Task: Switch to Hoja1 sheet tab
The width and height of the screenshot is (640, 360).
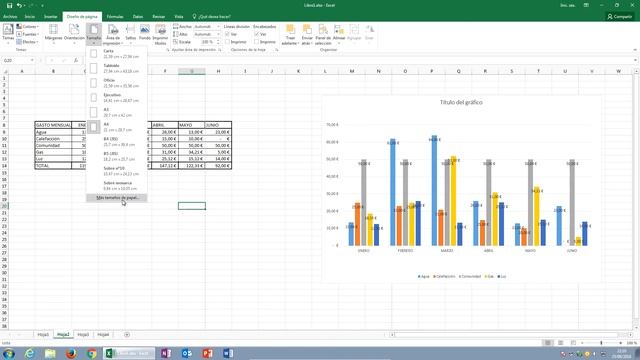Action: coord(43,335)
